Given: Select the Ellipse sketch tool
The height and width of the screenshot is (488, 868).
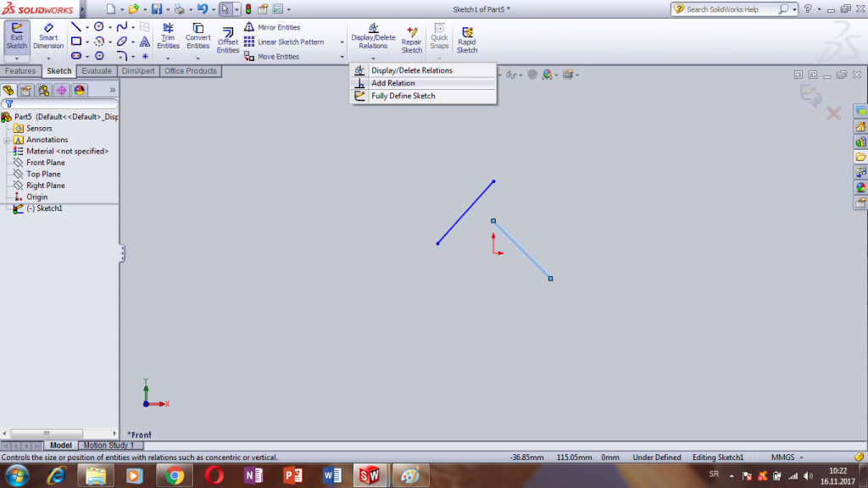Looking at the screenshot, I should click(122, 42).
